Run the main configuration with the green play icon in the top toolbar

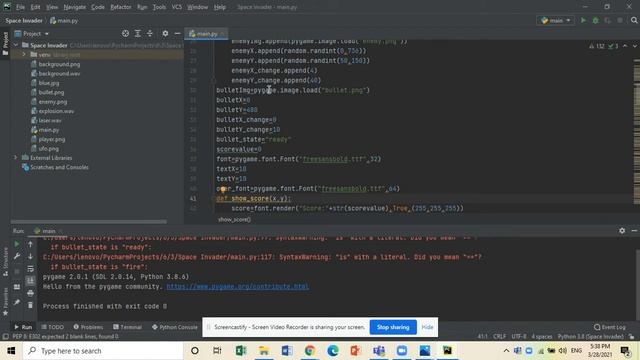(583, 20)
